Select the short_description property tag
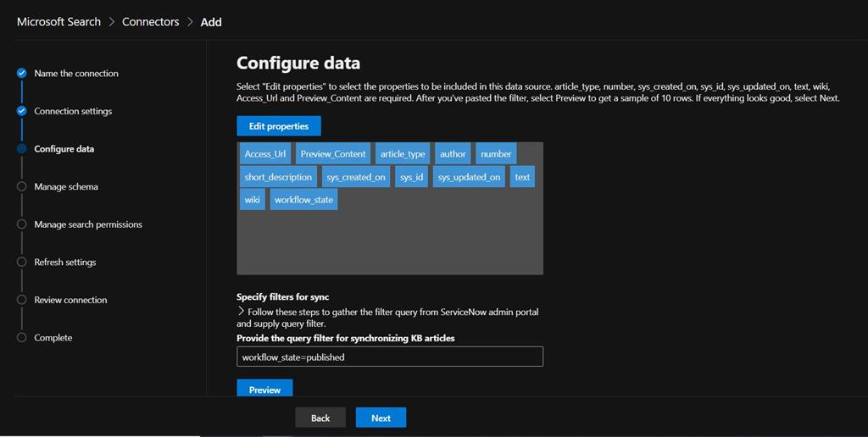 (x=278, y=177)
